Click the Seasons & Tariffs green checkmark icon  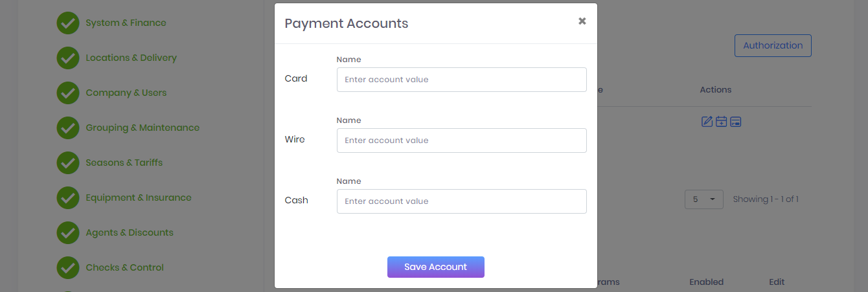(68, 163)
